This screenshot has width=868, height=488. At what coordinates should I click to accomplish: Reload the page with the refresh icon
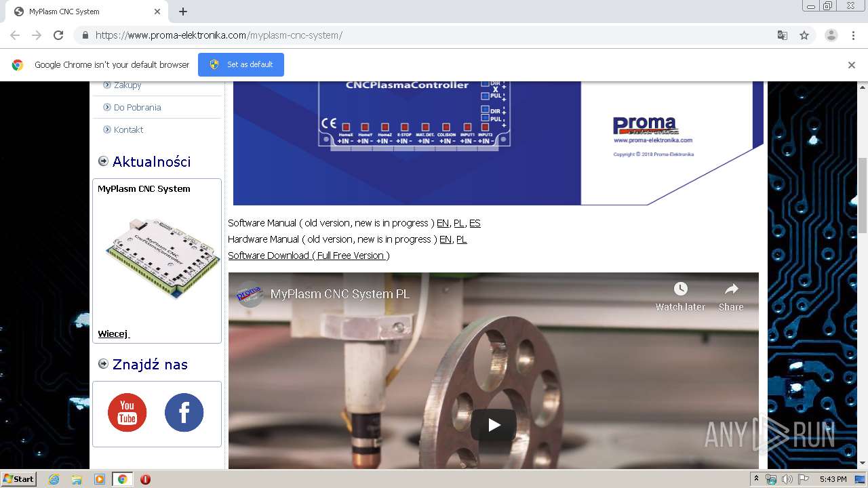58,35
